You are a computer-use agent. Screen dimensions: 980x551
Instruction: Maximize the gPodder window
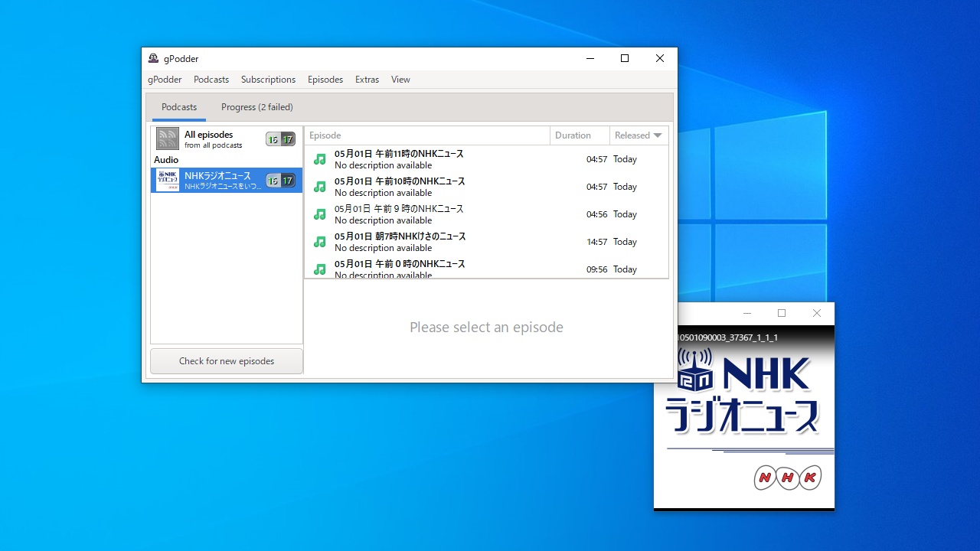pos(625,58)
